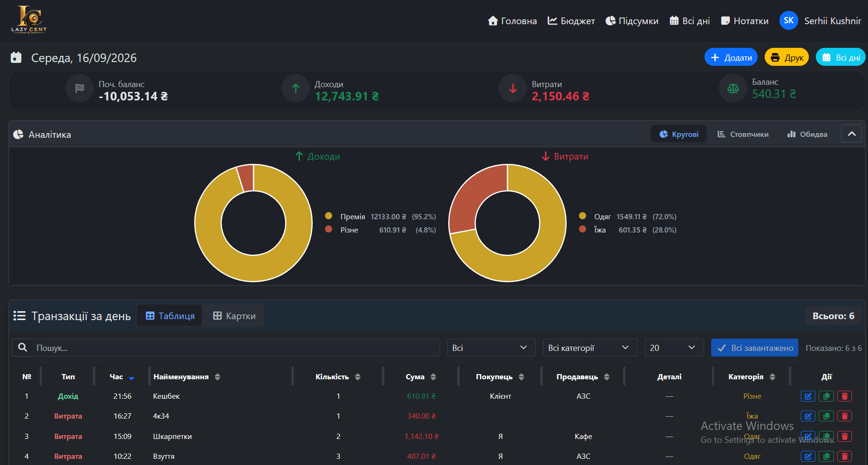Click the calendar icon beside the date
868x465 pixels.
click(16, 57)
